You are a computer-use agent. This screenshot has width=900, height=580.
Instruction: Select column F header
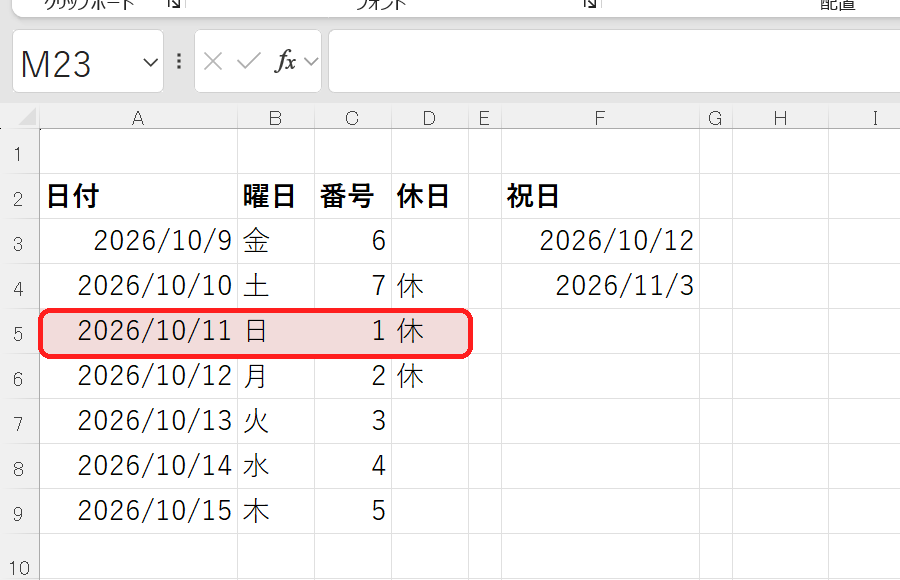tap(600, 118)
